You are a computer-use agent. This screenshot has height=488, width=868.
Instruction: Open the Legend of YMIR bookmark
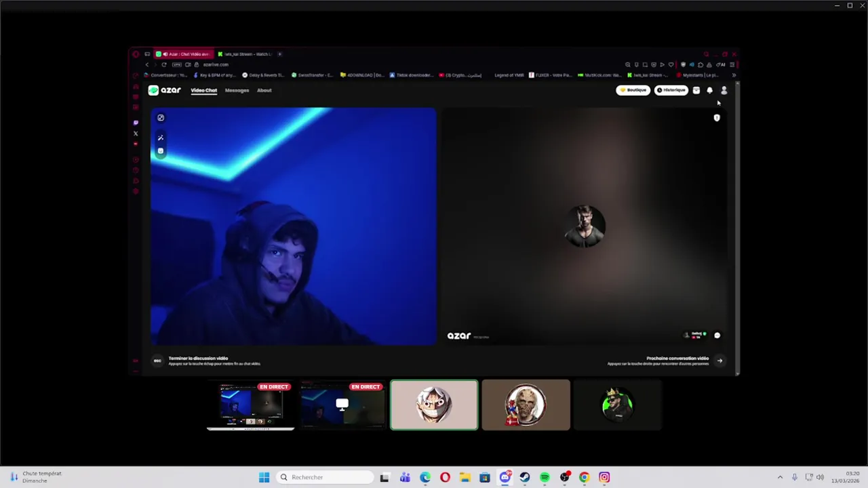click(509, 75)
